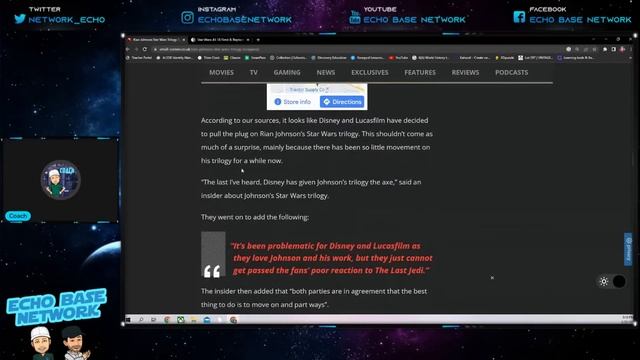Click the Instagram ECHOBASENETWORK handle
Image resolution: width=640 pixels, height=360 pixels.
[245, 20]
